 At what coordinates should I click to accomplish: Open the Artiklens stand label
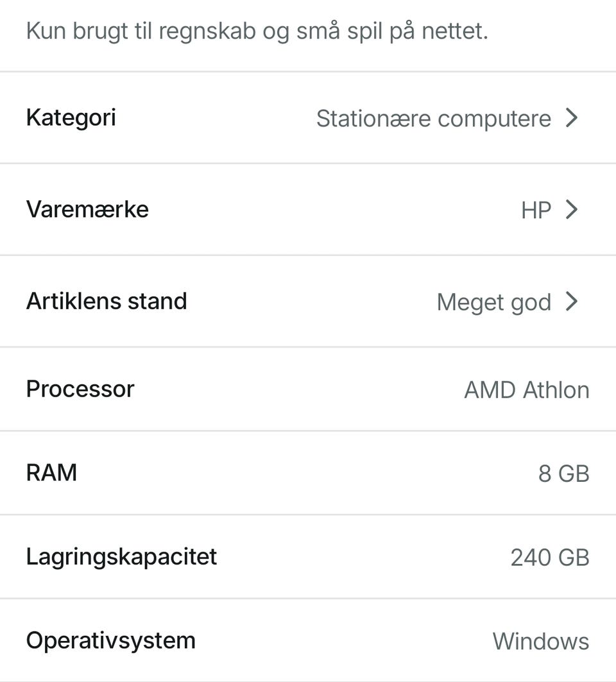(107, 301)
